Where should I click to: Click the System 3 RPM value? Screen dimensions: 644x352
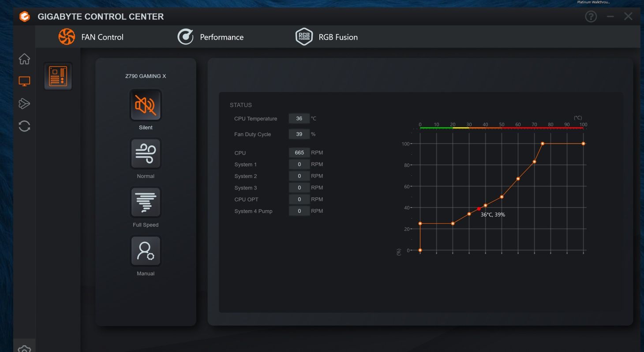299,188
